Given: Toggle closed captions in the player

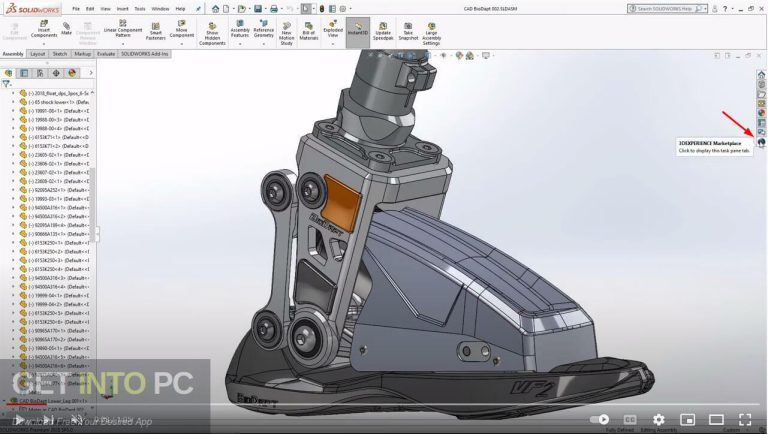Looking at the screenshot, I should point(630,420).
